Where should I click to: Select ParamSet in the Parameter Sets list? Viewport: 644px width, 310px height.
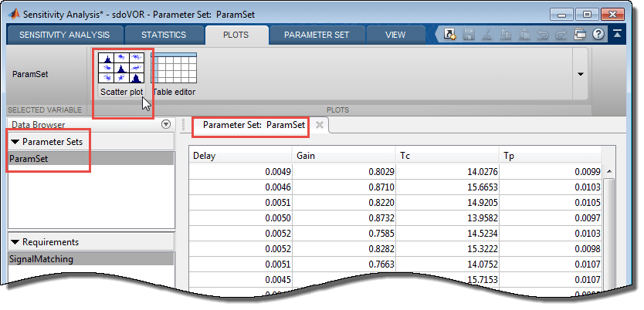[x=91, y=159]
